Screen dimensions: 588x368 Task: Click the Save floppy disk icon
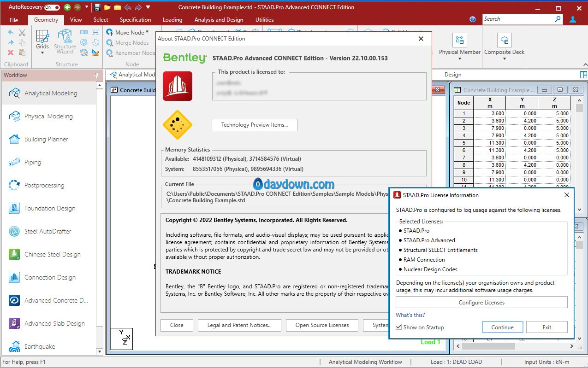pos(97,7)
